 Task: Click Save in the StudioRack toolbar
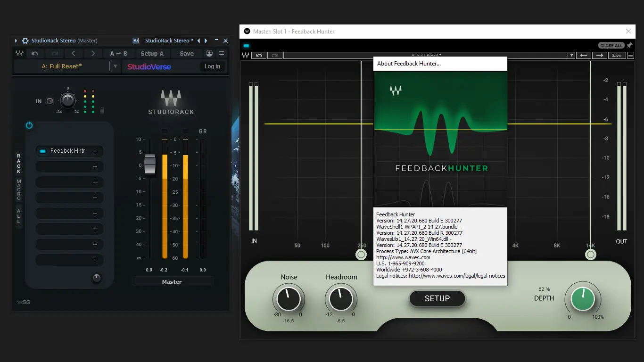click(x=187, y=54)
